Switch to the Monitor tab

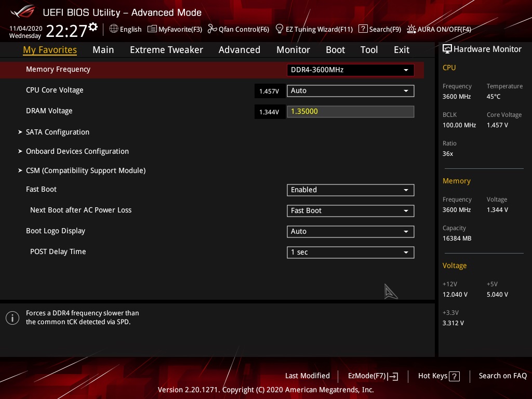293,50
